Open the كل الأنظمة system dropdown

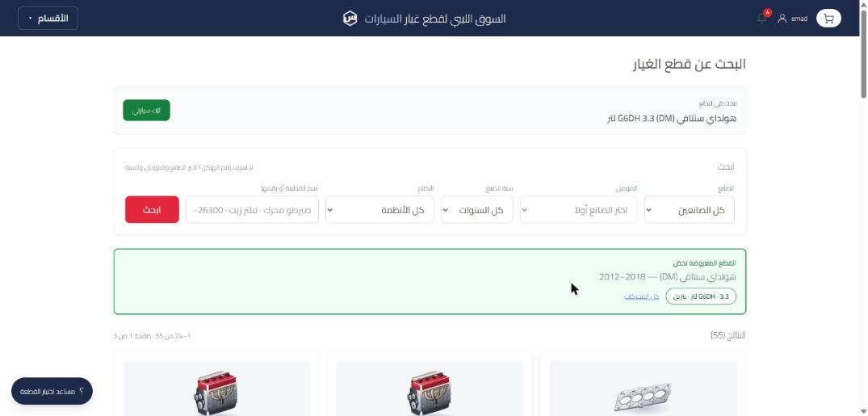pos(379,210)
